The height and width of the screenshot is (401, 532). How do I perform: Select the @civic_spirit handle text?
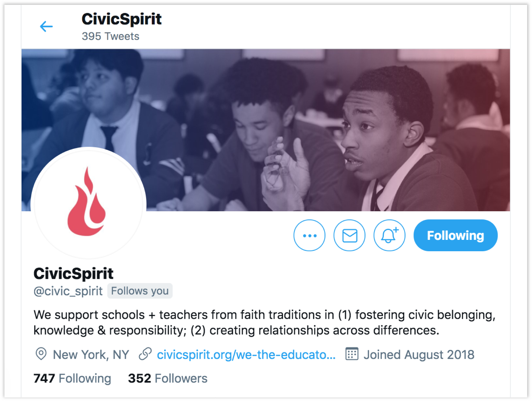click(68, 291)
